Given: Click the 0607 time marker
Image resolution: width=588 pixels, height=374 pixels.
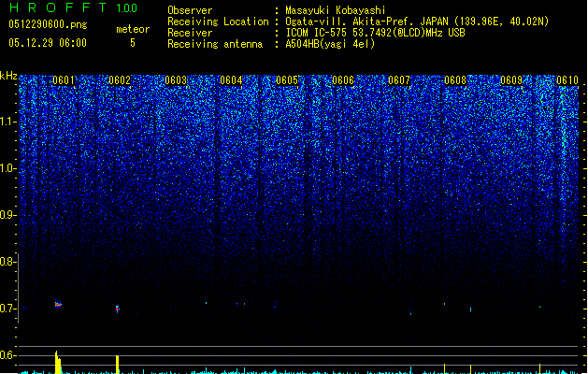Looking at the screenshot, I should click(x=399, y=80).
